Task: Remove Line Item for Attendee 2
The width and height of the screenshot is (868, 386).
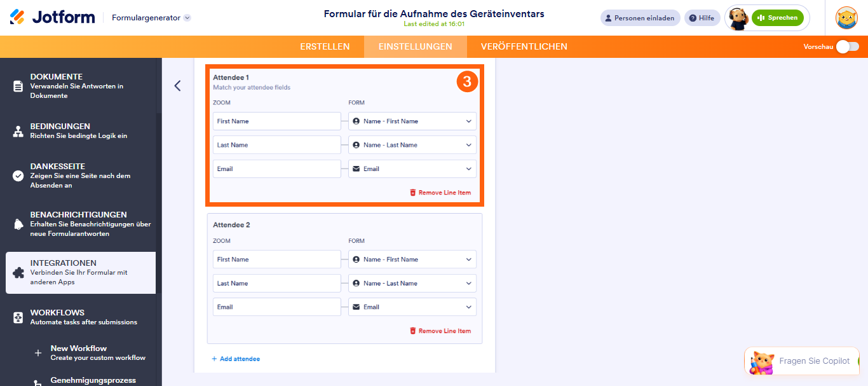Action: pyautogui.click(x=440, y=331)
